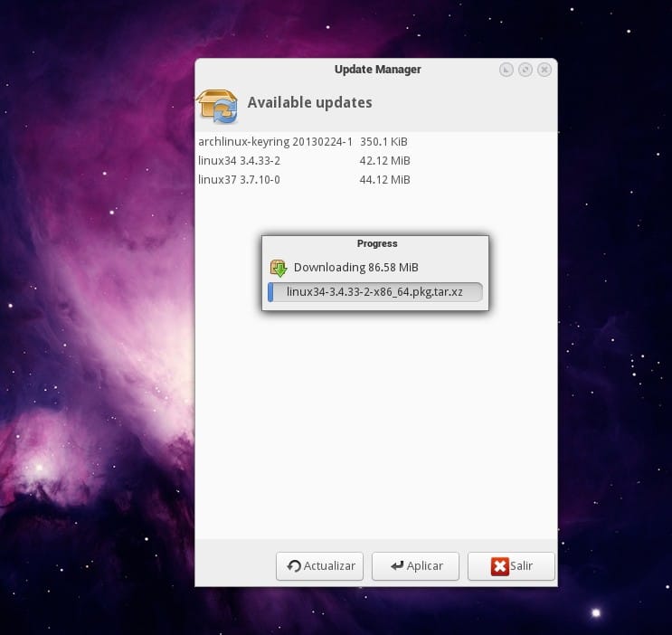Click the Downloading 86.58 MiB status text

pyautogui.click(x=355, y=268)
